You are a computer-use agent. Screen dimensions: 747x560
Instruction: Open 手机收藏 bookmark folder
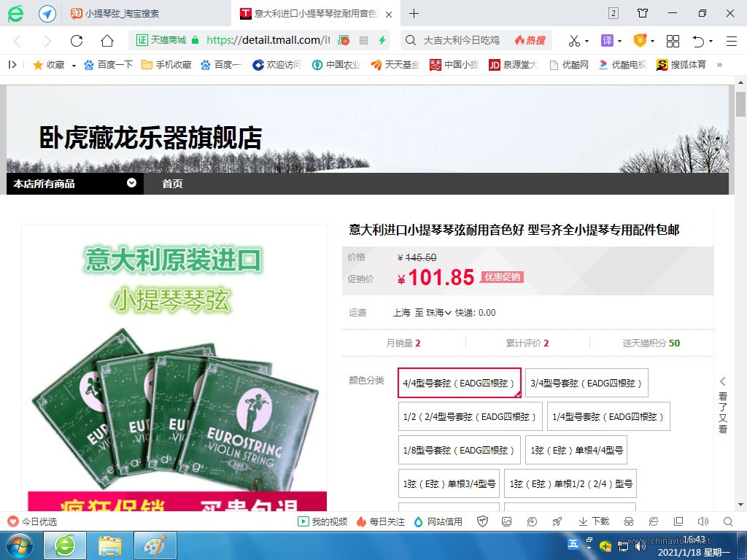point(167,65)
